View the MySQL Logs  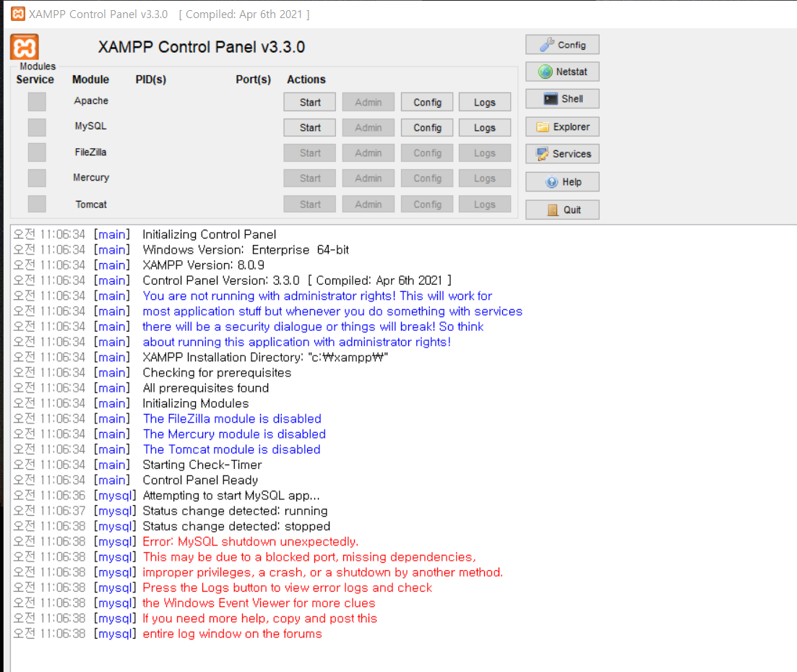(x=484, y=128)
